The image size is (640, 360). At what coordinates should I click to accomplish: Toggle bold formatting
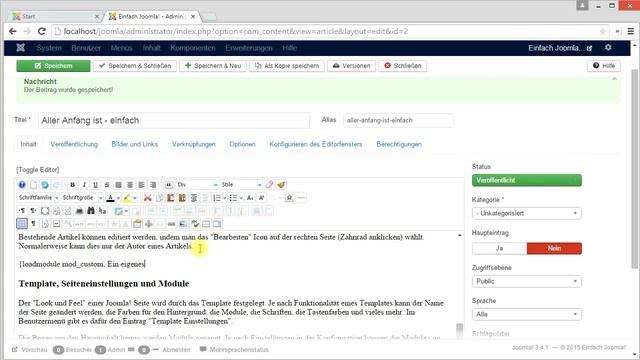(x=73, y=185)
